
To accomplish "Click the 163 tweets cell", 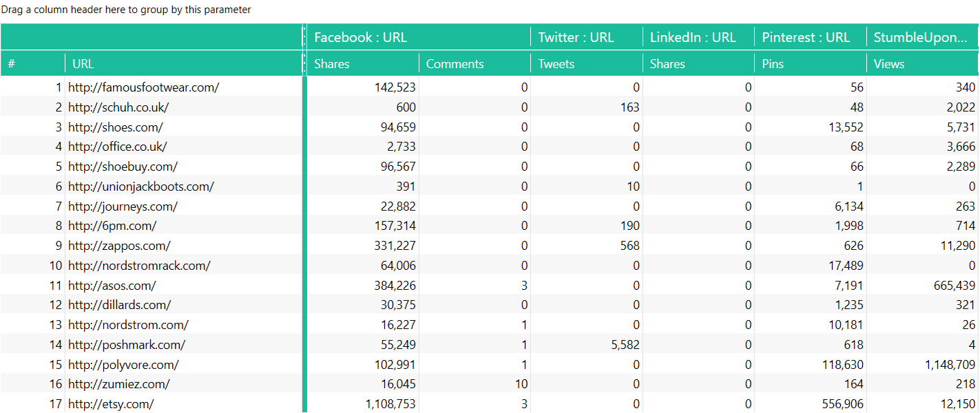I will coord(586,107).
